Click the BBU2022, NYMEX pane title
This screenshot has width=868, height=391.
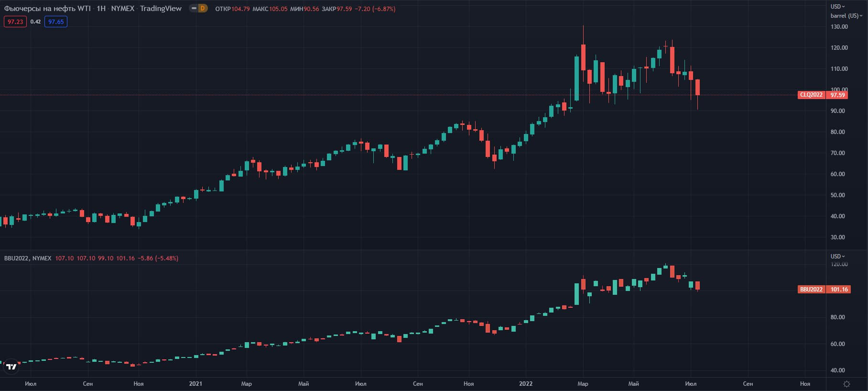pyautogui.click(x=28, y=258)
